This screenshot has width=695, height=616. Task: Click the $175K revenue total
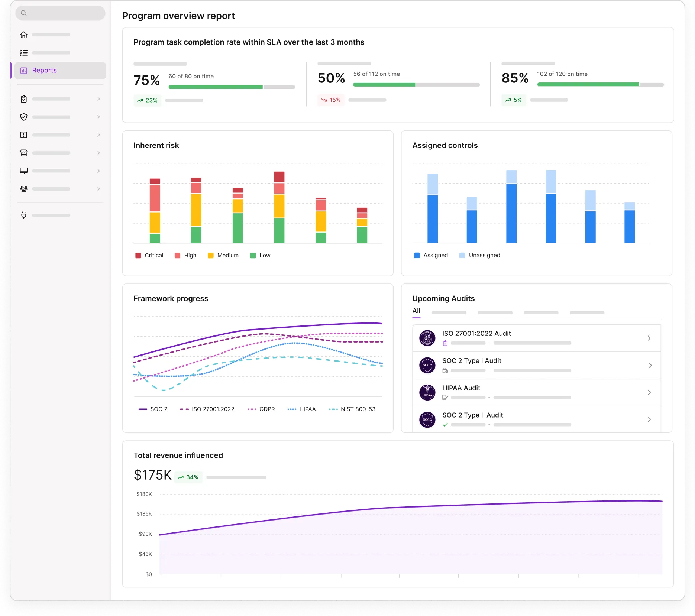[x=153, y=475]
